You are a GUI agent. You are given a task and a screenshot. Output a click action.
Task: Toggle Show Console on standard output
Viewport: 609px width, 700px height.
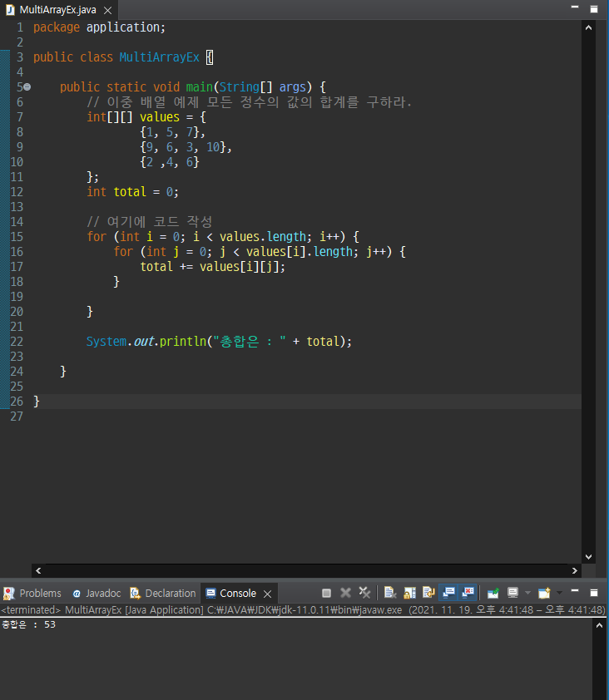point(448,593)
